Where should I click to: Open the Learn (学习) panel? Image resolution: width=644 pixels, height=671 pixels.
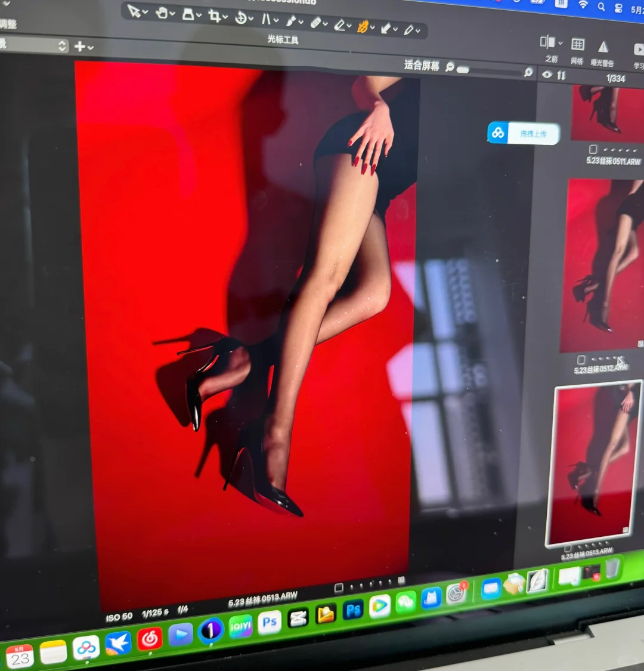coord(639,50)
